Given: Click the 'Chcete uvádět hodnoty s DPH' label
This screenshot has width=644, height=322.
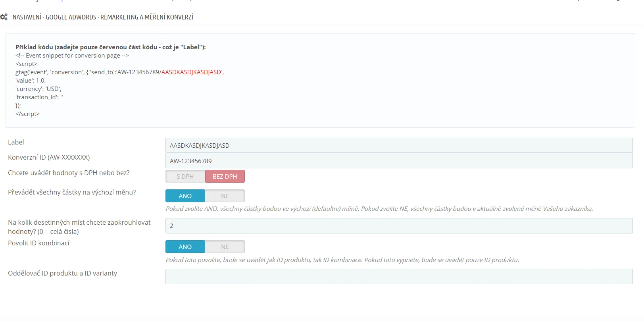Looking at the screenshot, I should click(x=69, y=173).
